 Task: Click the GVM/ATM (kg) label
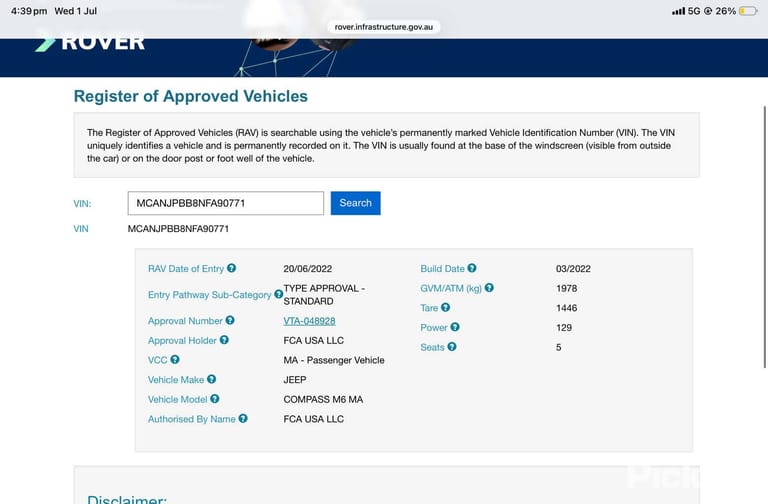451,288
